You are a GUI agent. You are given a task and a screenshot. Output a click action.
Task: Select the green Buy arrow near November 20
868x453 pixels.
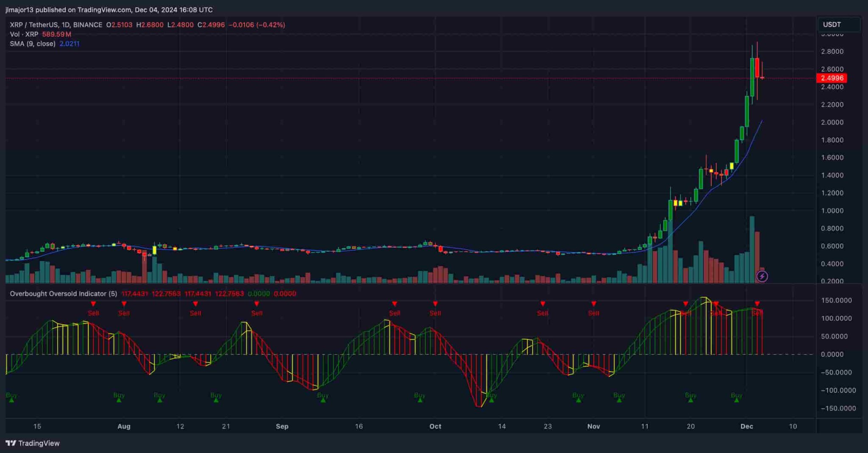[x=691, y=397]
